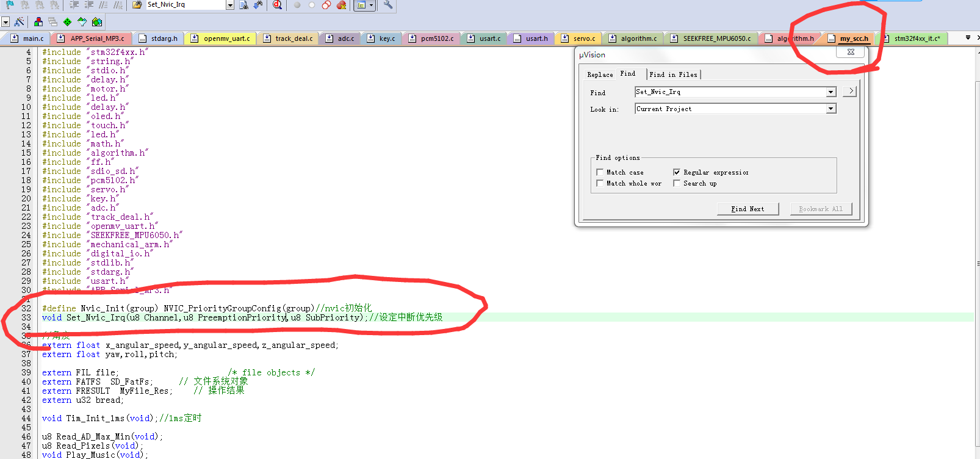Toggle the Match whole word checkbox
The width and height of the screenshot is (980, 459).
(600, 184)
